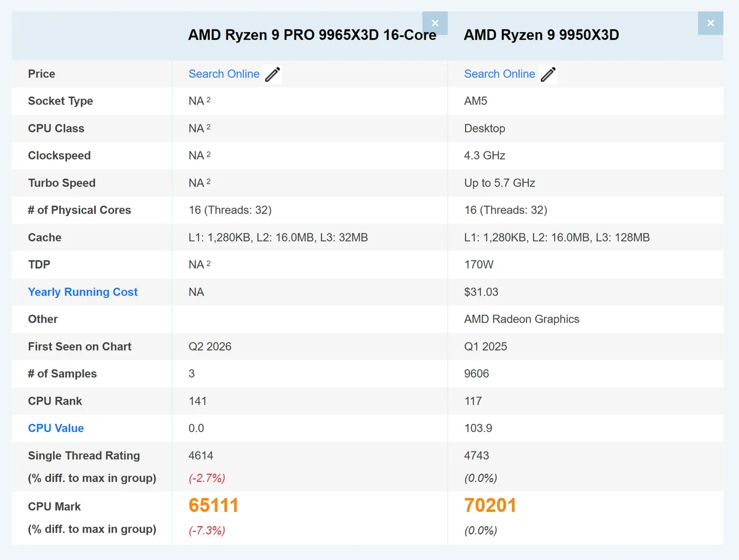The image size is (739, 560).
Task: Click the Single Thread Rating 4743
Action: click(x=477, y=456)
